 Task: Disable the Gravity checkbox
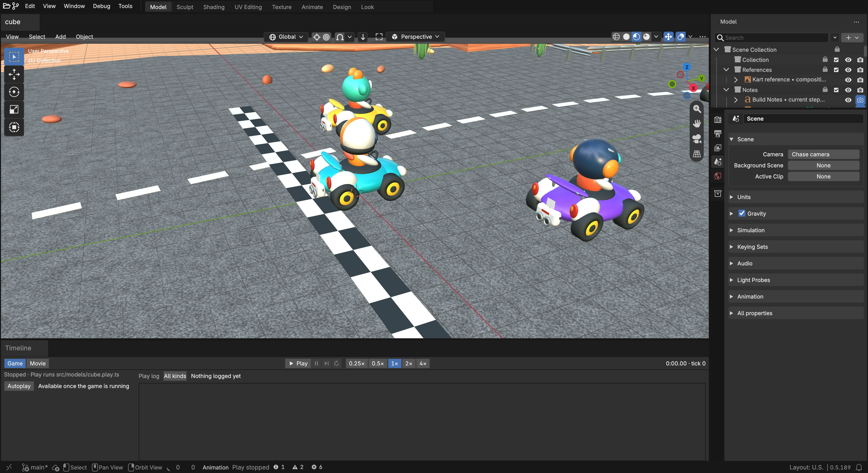[x=742, y=213]
